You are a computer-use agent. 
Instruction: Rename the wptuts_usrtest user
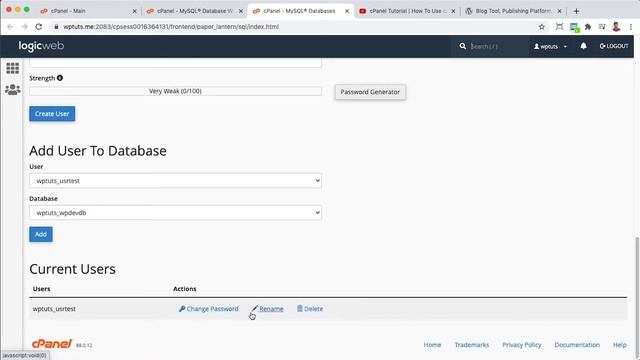click(267, 309)
